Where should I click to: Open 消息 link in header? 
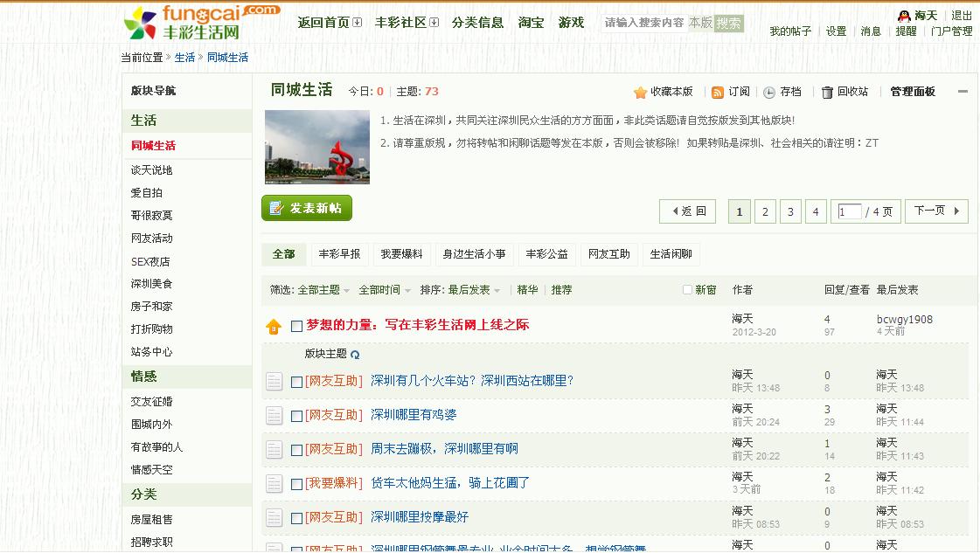[x=871, y=31]
